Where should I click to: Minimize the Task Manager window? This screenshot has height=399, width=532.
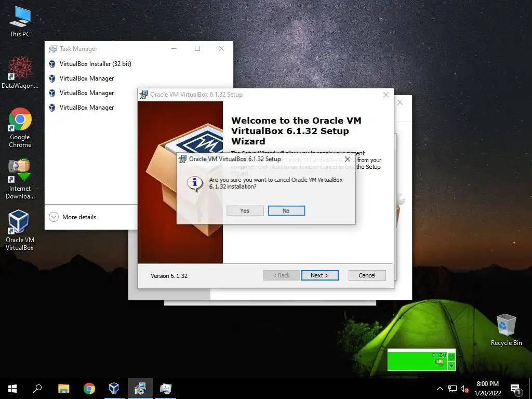174,48
